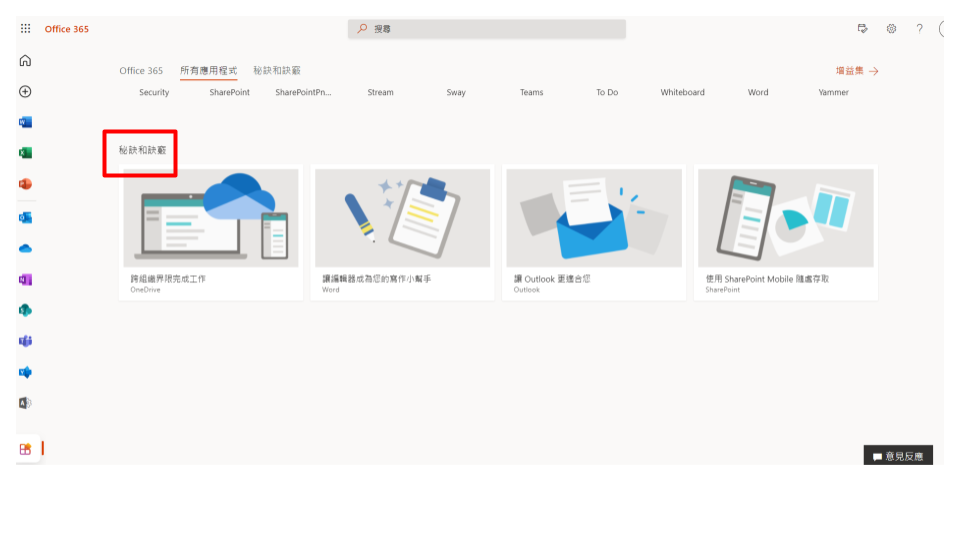Open PowerPoint from the left sidebar
Screen dimensions: 960x540
(x=25, y=184)
